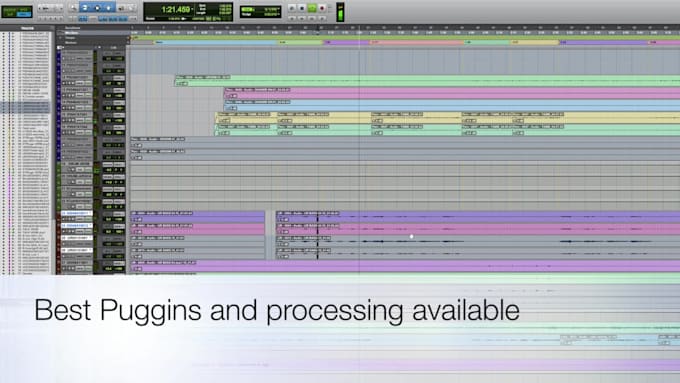The image size is (680, 383).
Task: Select the Selector tool in the toolbar
Action: pos(97,8)
